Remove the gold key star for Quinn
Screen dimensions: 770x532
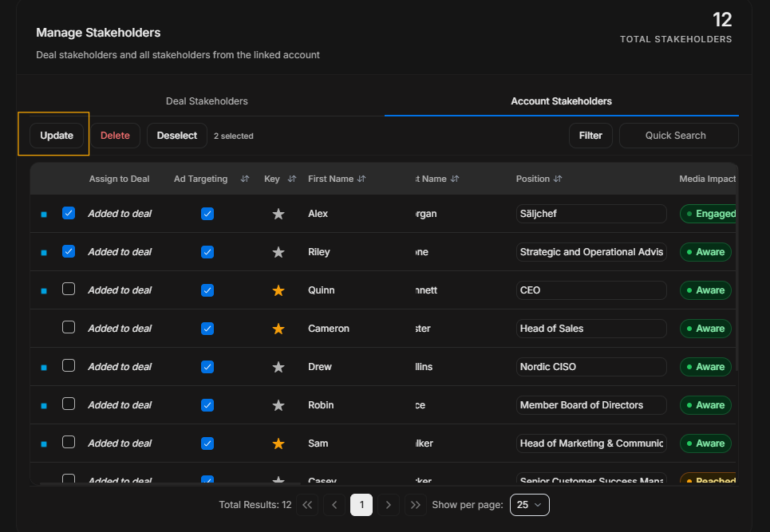click(x=278, y=290)
